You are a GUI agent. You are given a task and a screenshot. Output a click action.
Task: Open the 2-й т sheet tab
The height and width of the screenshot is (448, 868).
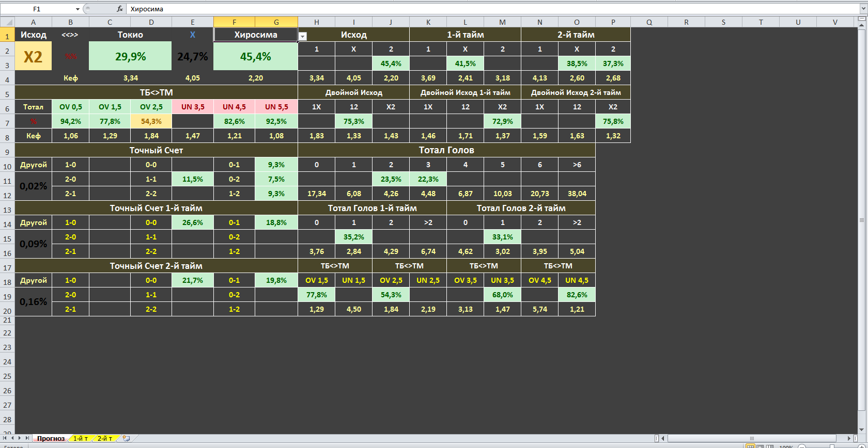pos(105,438)
